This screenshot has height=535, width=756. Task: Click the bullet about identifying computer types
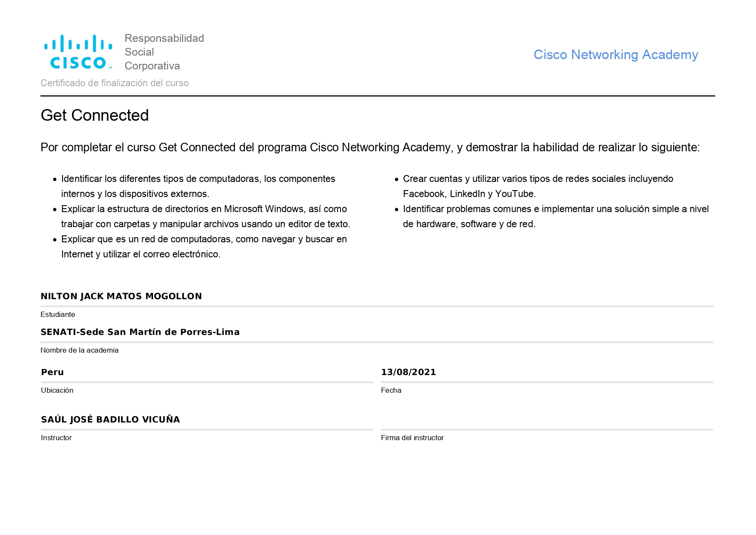(198, 186)
